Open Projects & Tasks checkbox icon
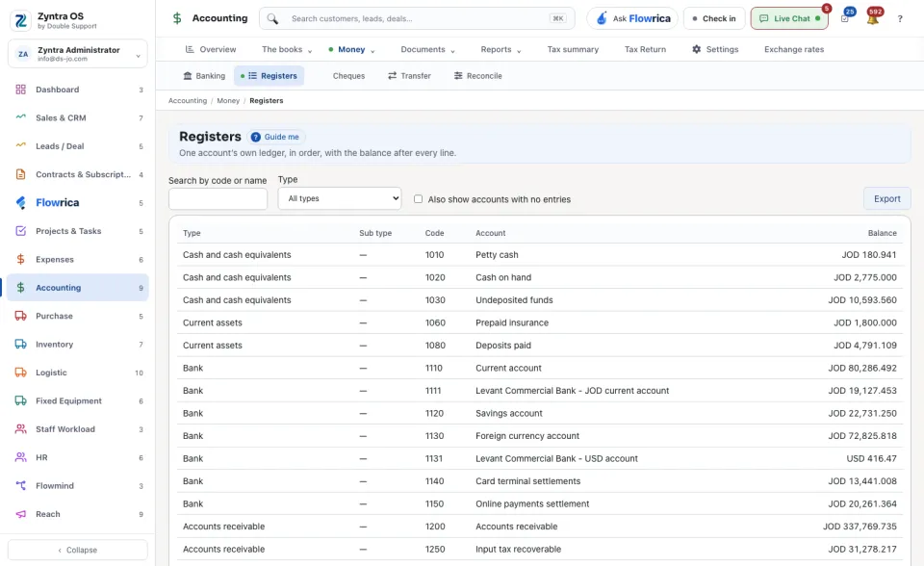 click(x=20, y=231)
